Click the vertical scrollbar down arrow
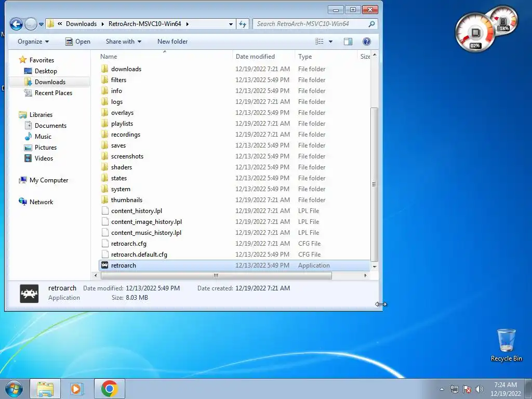 coord(374,267)
